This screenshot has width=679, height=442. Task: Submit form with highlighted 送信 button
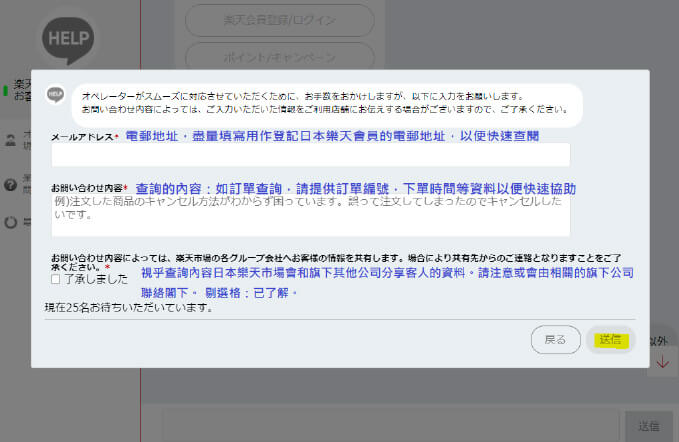click(610, 340)
